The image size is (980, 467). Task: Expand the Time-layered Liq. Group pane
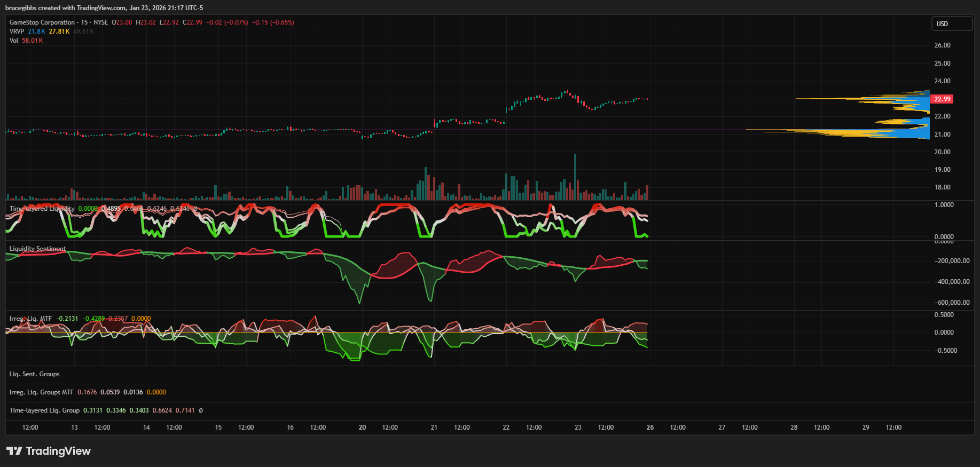[x=44, y=410]
